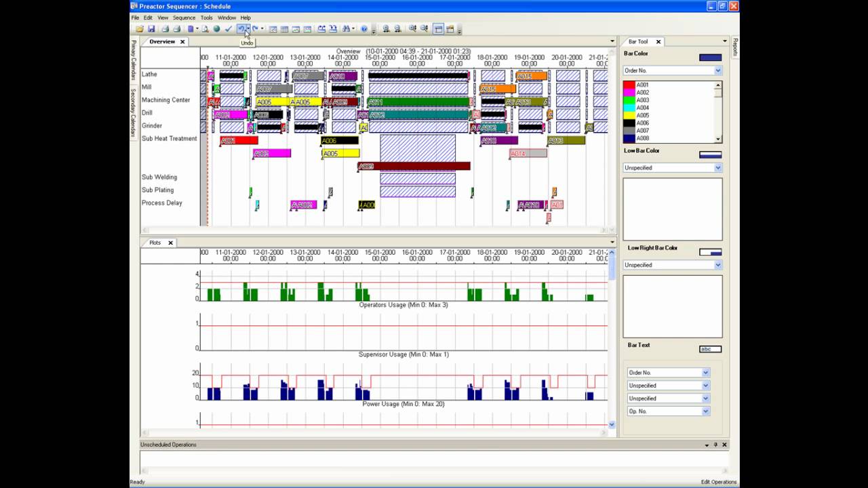Close the Unscheduled Operations panel
Image resolution: width=868 pixels, height=488 pixels.
tap(724, 445)
